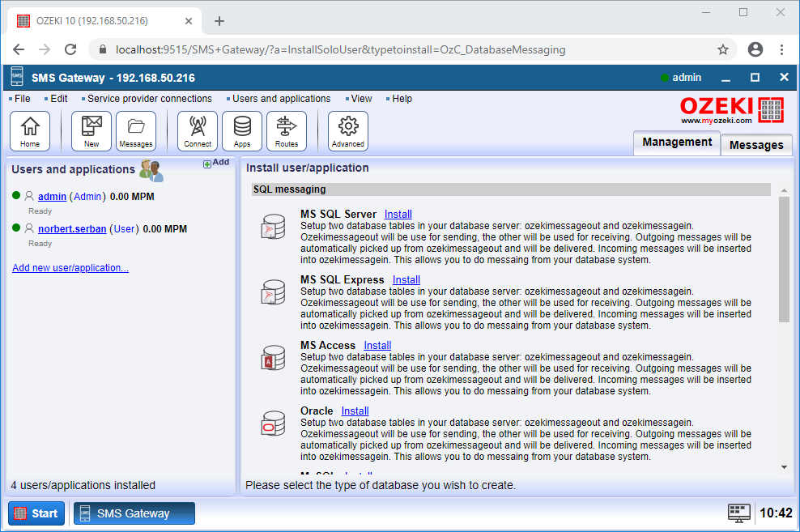This screenshot has width=800, height=532.
Task: Install MS Access messaging
Action: point(377,345)
